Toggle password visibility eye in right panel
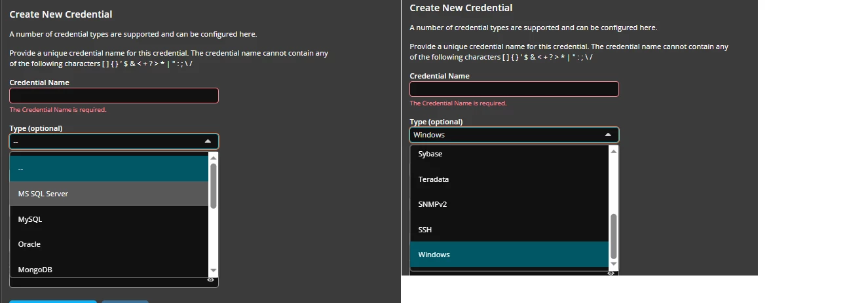 click(x=611, y=273)
